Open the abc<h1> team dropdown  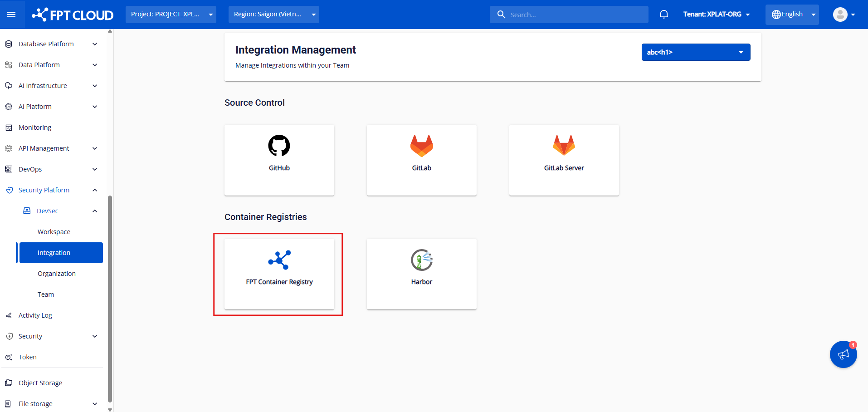click(696, 52)
